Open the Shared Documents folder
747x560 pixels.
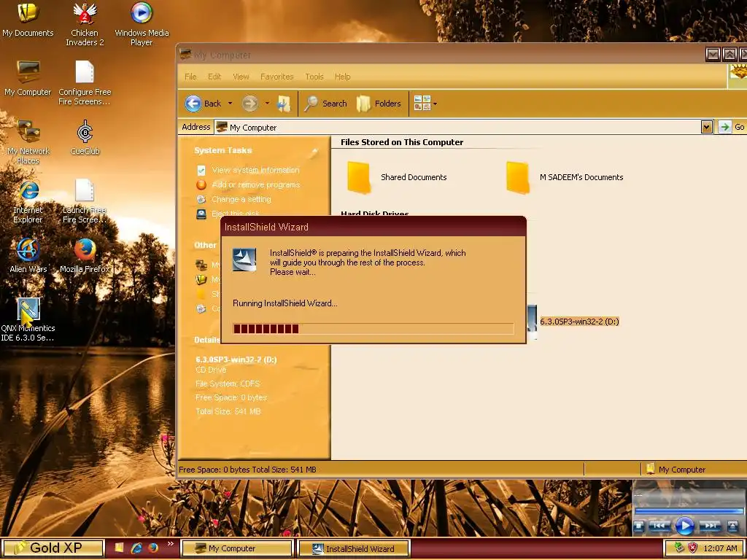point(396,177)
